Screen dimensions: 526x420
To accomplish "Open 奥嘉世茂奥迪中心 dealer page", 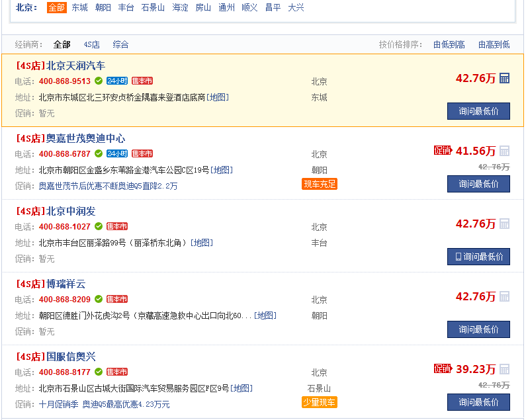I will point(85,138).
